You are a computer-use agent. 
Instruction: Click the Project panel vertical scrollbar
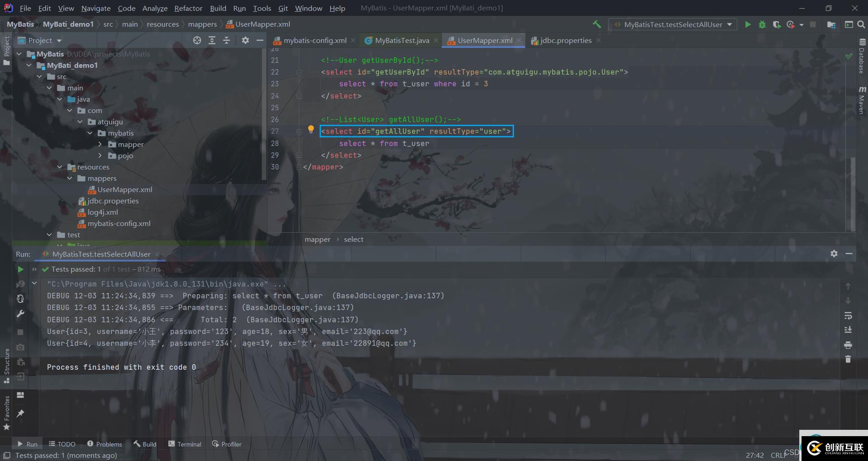(x=264, y=115)
